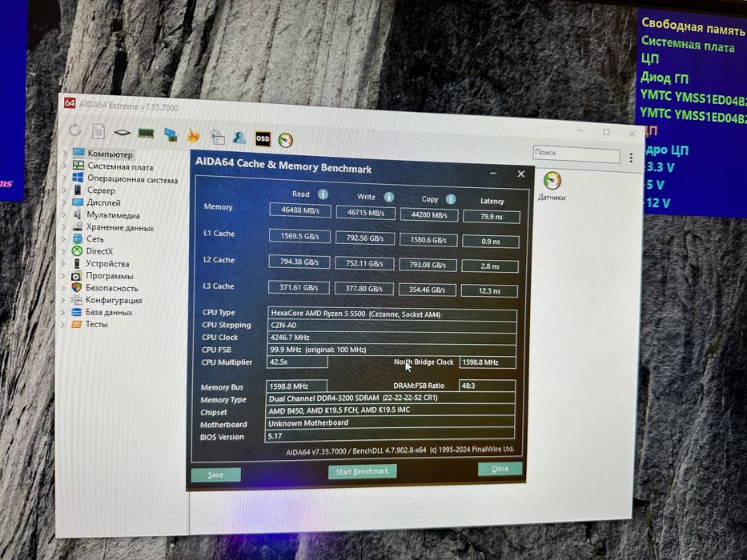The image size is (747, 560).
Task: Expand the DirectX tree node arrow
Action: point(64,251)
